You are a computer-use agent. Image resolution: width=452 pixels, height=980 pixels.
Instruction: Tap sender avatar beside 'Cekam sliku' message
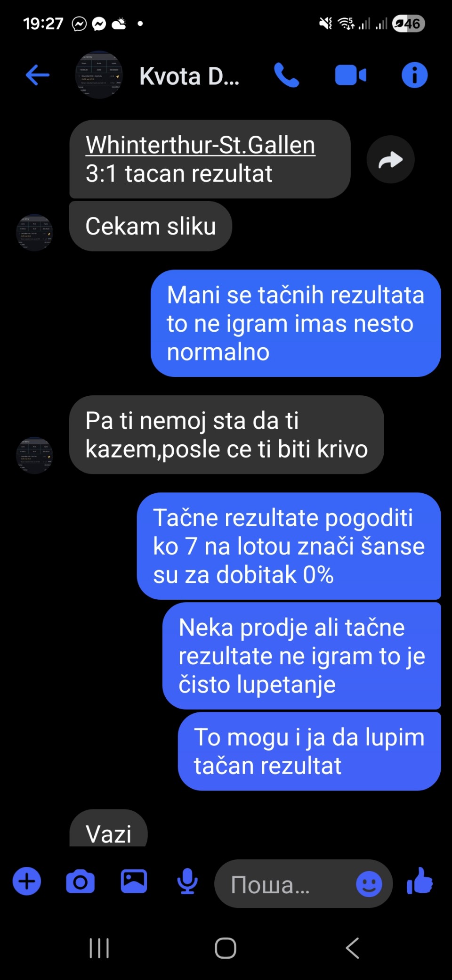click(34, 232)
